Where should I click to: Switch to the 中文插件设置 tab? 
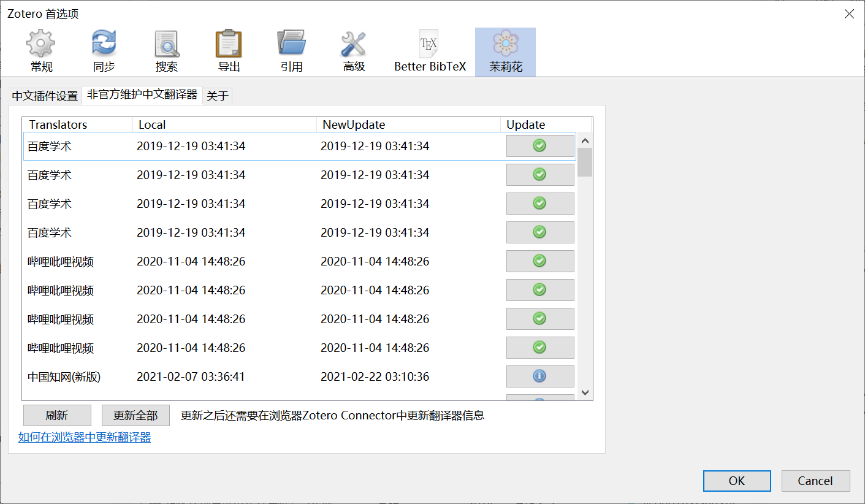point(45,96)
